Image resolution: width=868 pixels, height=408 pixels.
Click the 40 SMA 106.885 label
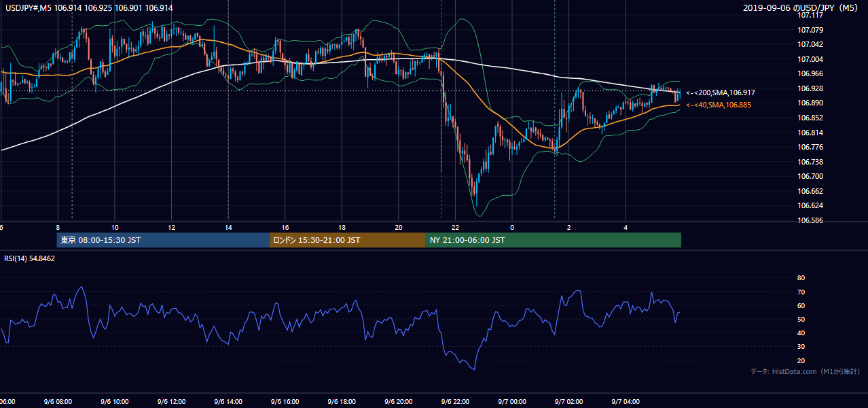pyautogui.click(x=720, y=105)
